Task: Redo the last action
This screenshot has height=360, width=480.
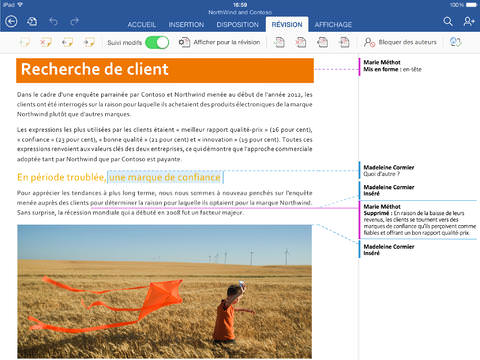Action: [x=75, y=22]
